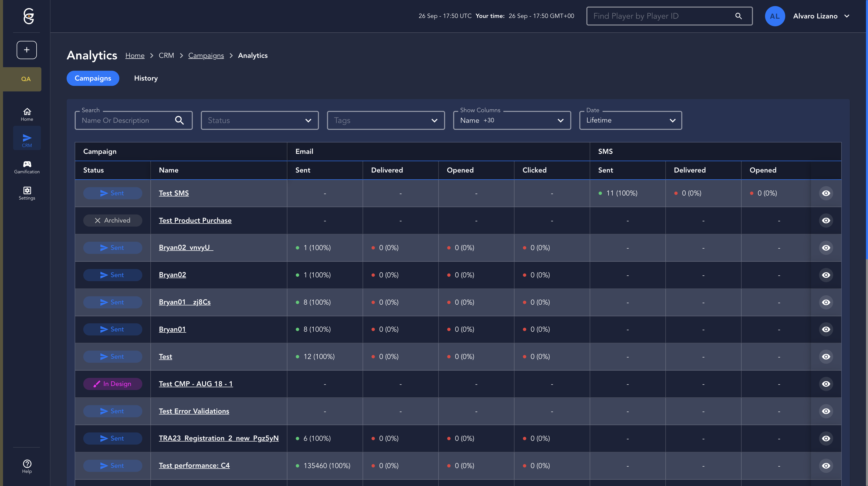Select the Campaigns tab
The height and width of the screenshot is (486, 868).
[93, 78]
